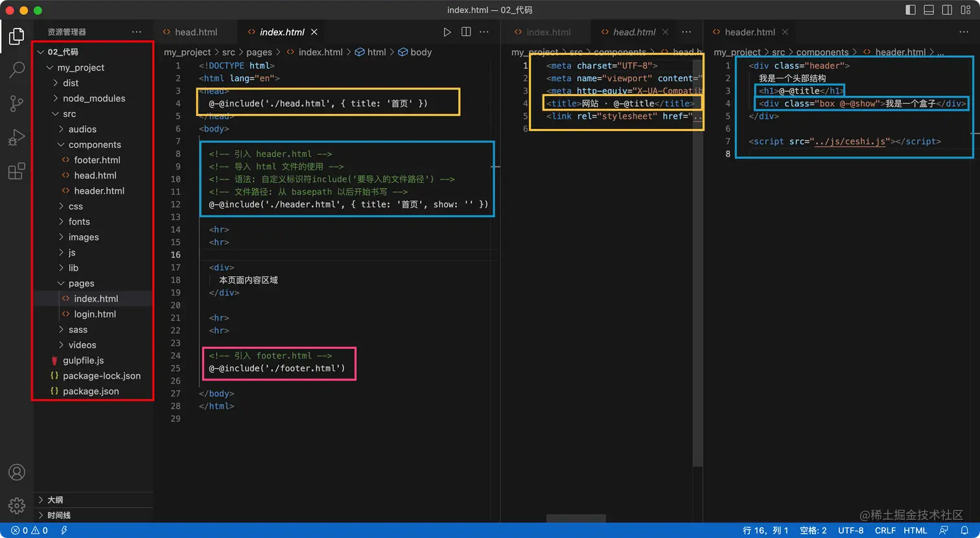This screenshot has width=980, height=538.
Task: Open the Explorer view in activity bar
Action: point(17,37)
